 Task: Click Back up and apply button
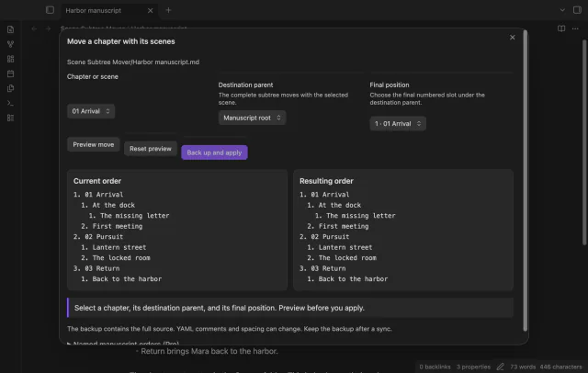click(214, 153)
